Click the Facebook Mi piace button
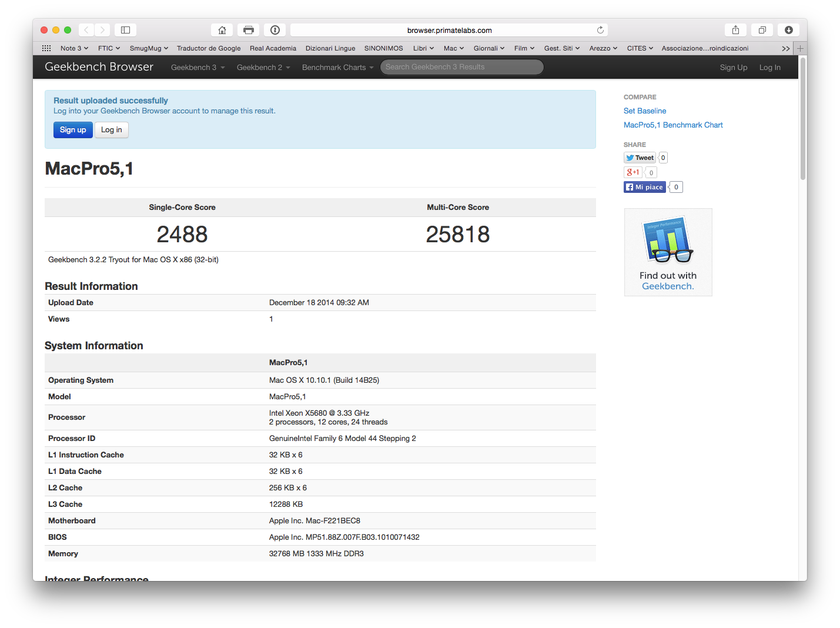The height and width of the screenshot is (628, 840). [644, 187]
